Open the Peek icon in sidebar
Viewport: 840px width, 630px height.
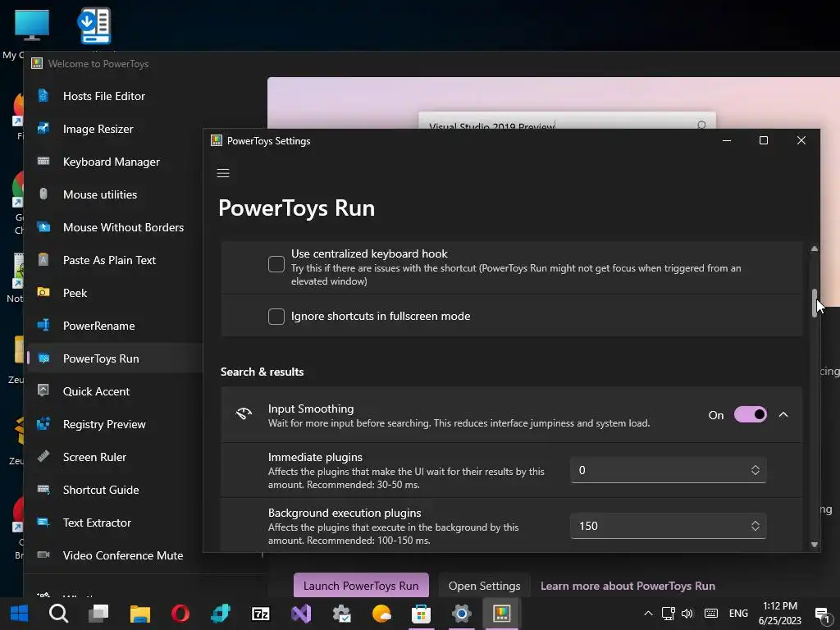(x=43, y=293)
